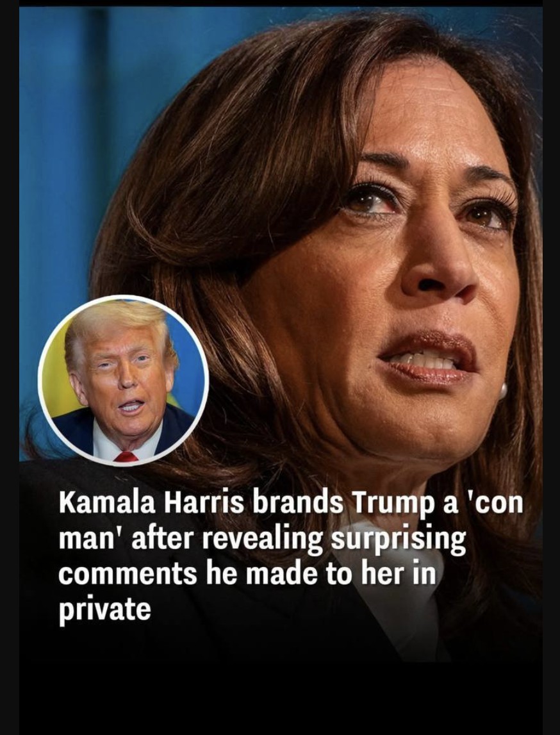Viewport: 560px width, 735px height.
Task: Click the headline beginning 'Kamala Harris brands Trump'
Action: [290, 556]
